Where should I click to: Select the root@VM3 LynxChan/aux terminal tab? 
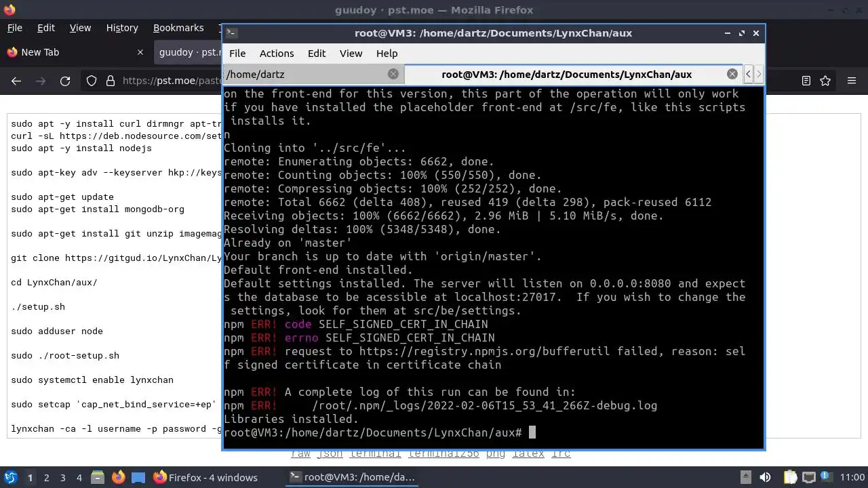(x=574, y=75)
